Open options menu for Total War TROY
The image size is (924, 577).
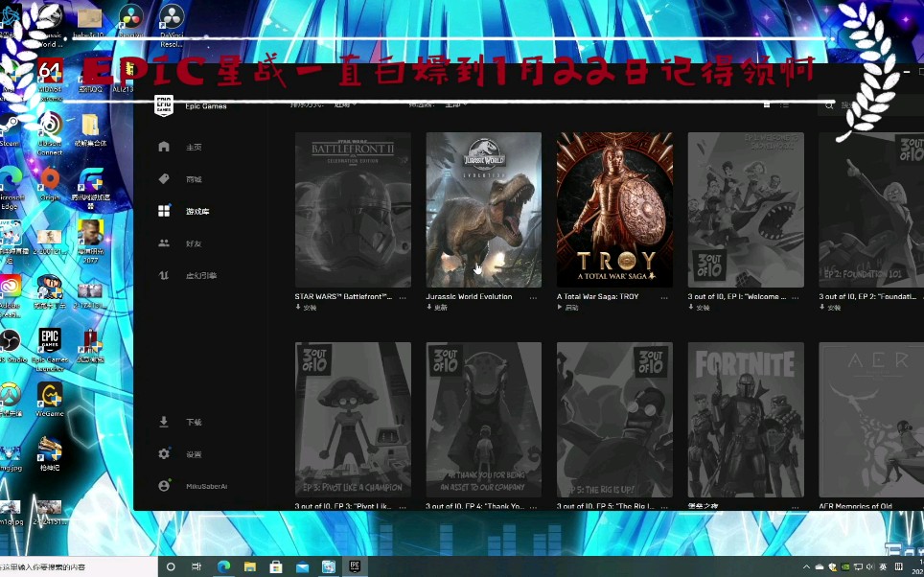(x=664, y=298)
